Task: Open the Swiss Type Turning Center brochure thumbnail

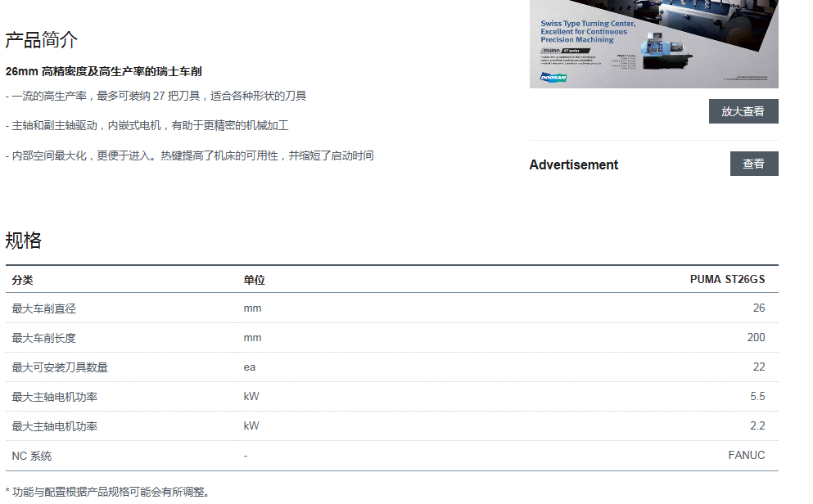Action: click(x=654, y=44)
